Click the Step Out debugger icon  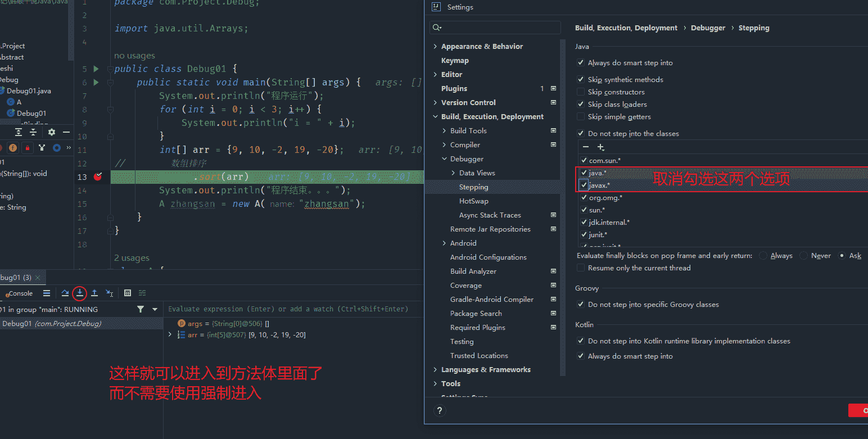pyautogui.click(x=94, y=293)
